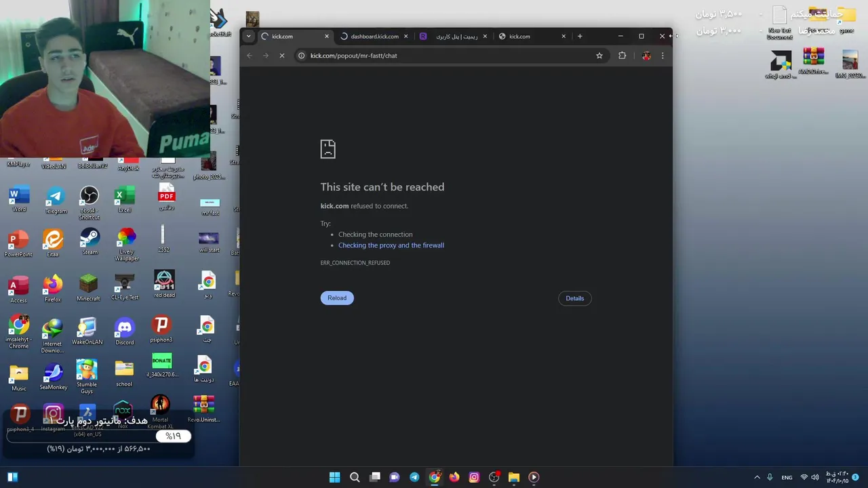The height and width of the screenshot is (488, 868).
Task: Open the Telegram desktop shortcut
Action: 56,201
